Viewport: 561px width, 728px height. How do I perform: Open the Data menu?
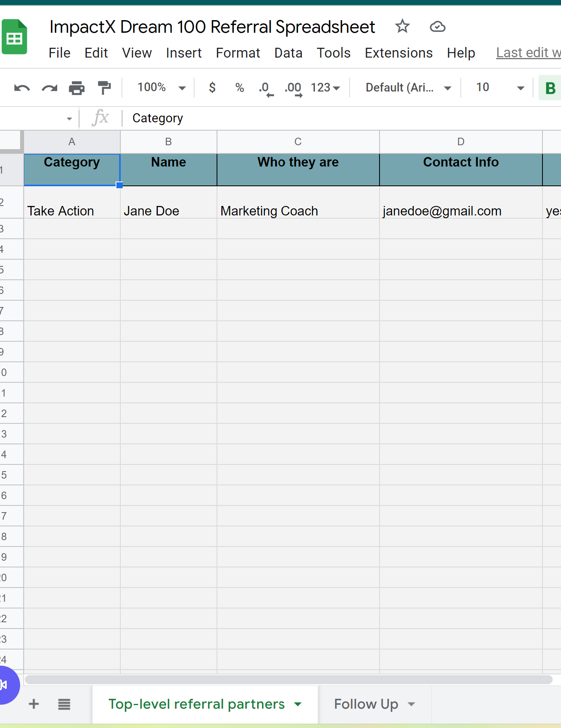pos(288,53)
